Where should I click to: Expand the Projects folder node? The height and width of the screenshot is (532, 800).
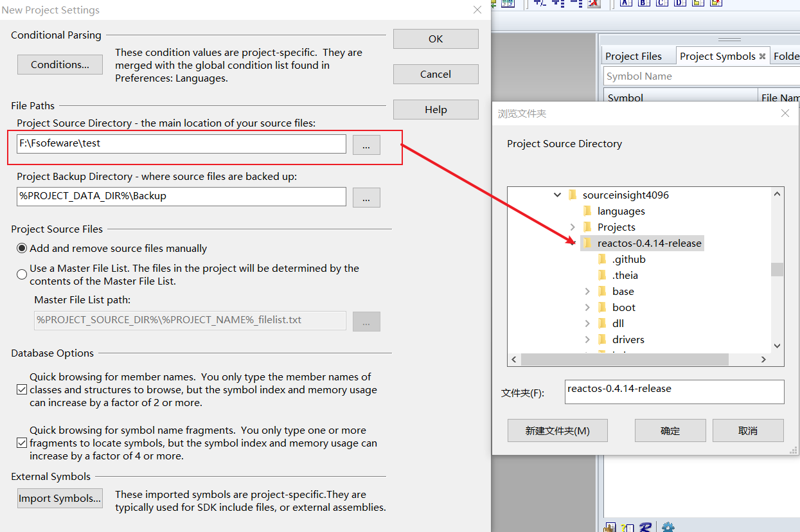click(573, 227)
